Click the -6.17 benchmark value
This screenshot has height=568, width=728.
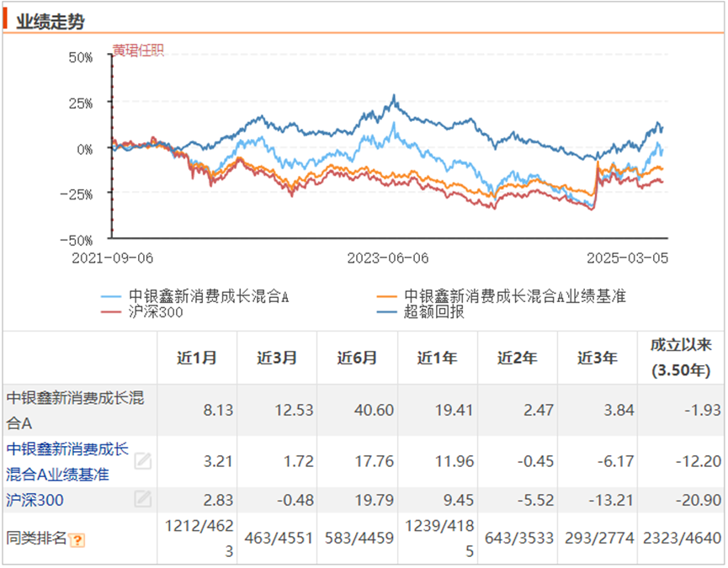pyautogui.click(x=615, y=462)
